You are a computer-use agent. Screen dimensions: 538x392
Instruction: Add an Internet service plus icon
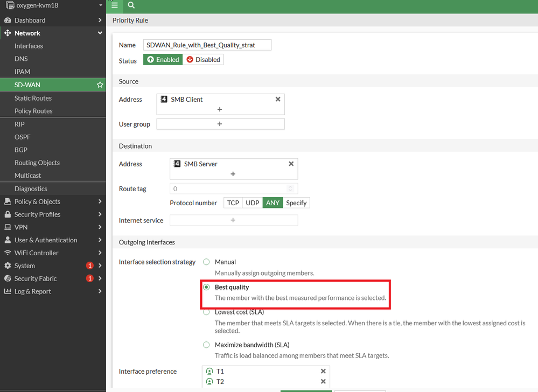(233, 220)
